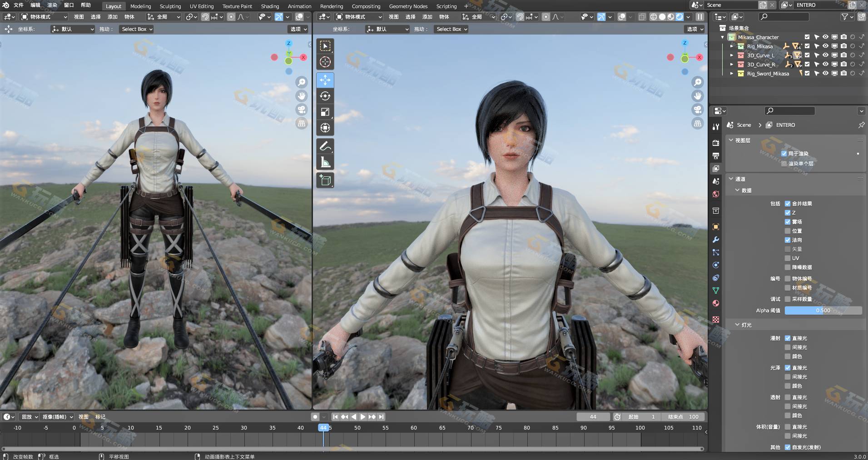Hide Rig_Mikasa in viewport via eye icon

point(825,46)
